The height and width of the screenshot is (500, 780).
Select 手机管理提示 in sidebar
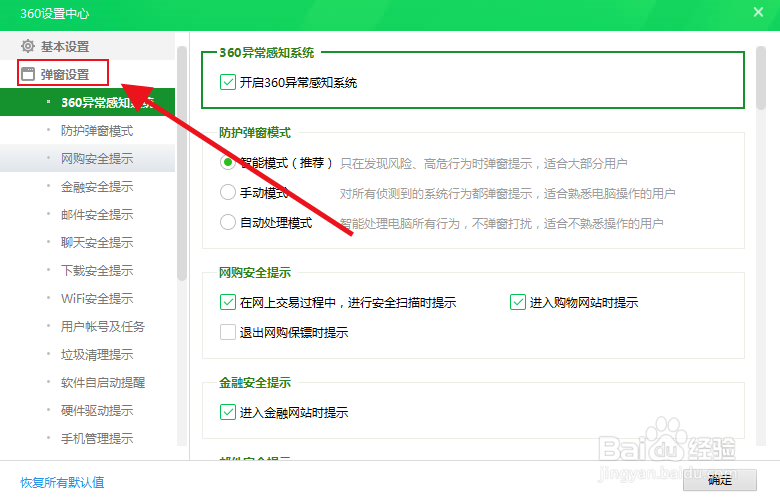(x=88, y=438)
